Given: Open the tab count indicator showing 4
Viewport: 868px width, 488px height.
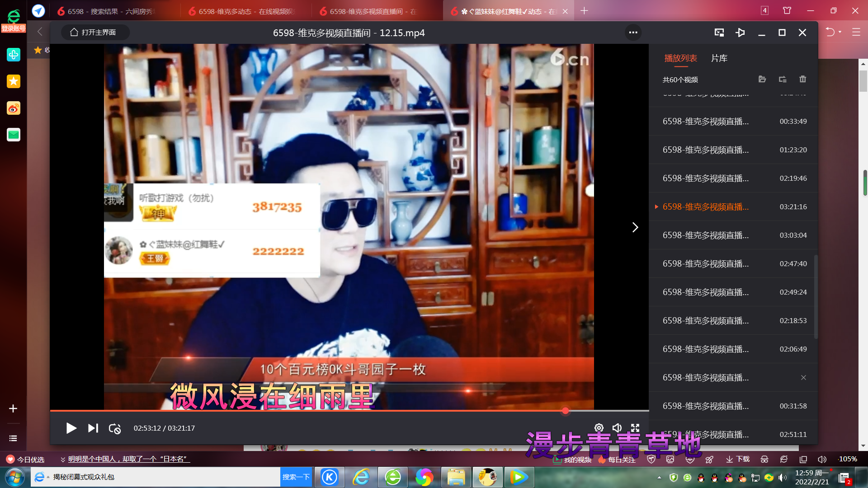Looking at the screenshot, I should pos(764,10).
